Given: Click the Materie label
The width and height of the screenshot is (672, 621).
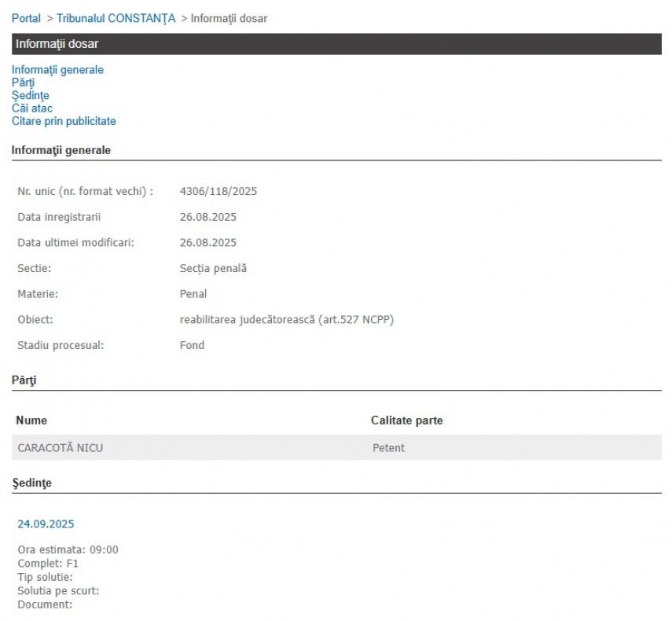Looking at the screenshot, I should tap(38, 294).
